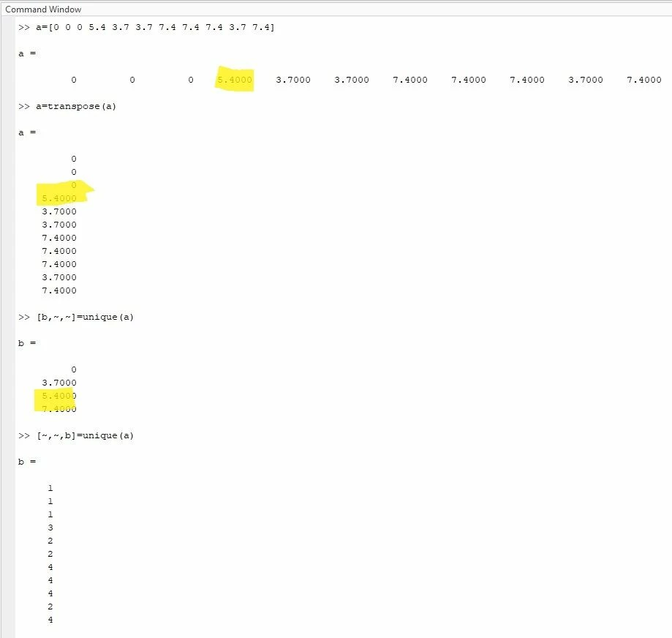Click the final 4 at the end of the index output
Screen dimensions: 672x638
[50, 620]
